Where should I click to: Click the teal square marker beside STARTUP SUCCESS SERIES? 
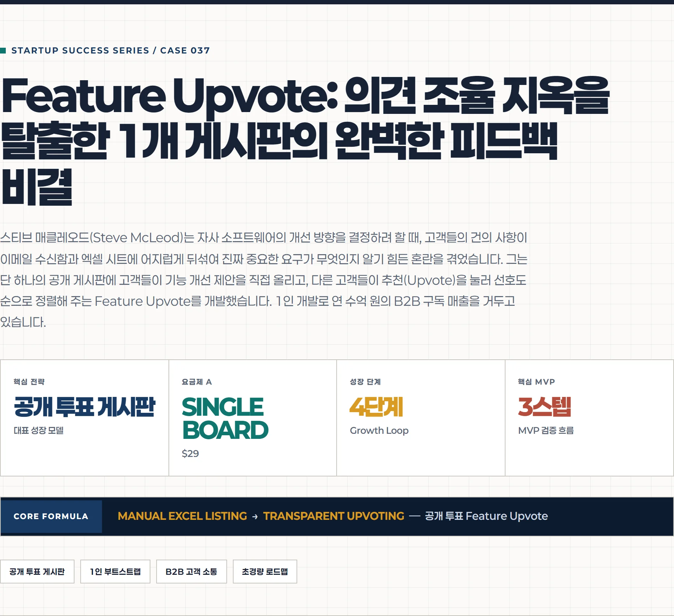(3, 51)
